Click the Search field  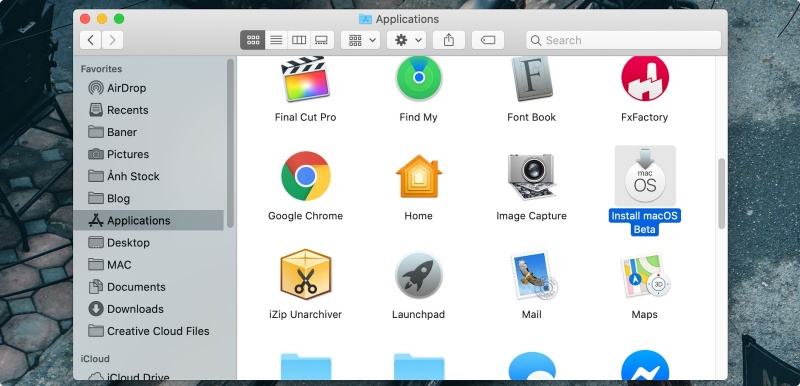point(623,40)
